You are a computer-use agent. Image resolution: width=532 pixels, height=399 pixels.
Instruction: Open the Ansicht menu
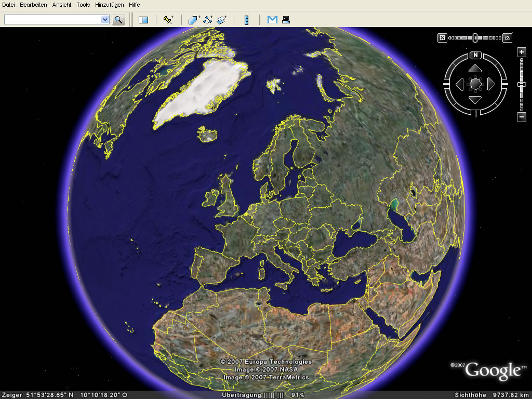(x=62, y=5)
